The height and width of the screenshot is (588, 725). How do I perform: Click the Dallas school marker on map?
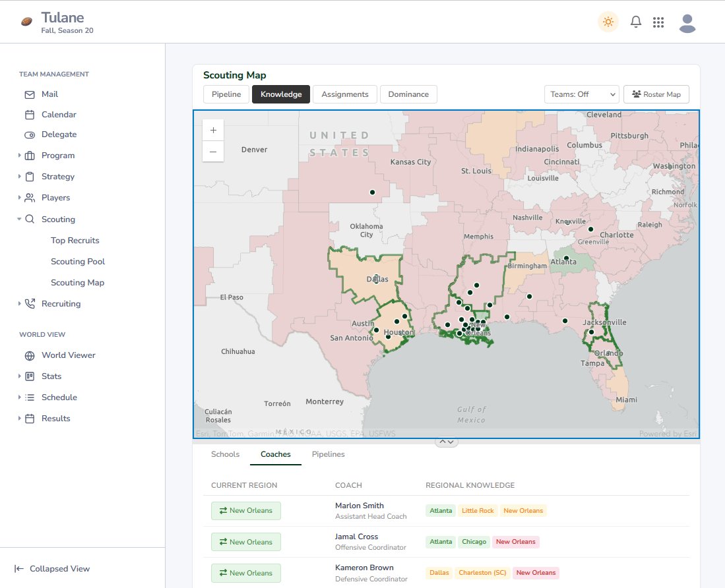pyautogui.click(x=376, y=279)
